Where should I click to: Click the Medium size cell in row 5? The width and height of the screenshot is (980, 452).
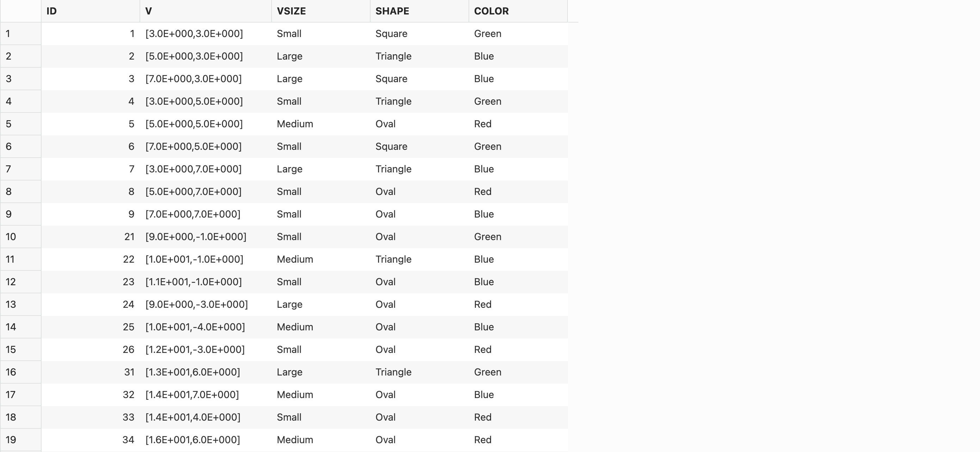[x=295, y=124]
